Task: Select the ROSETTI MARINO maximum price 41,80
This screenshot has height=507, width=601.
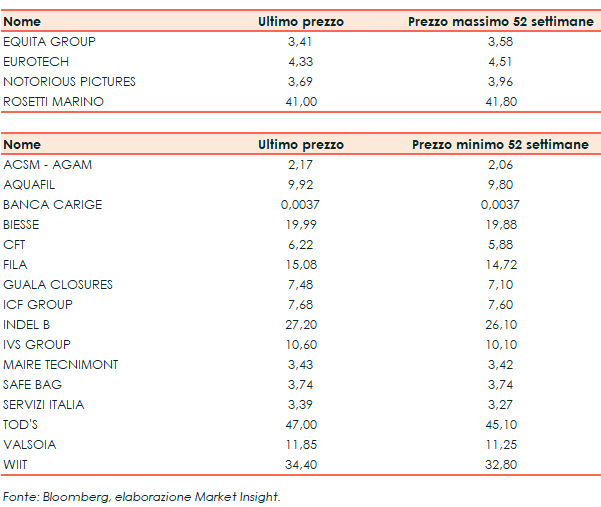Action: (x=500, y=101)
